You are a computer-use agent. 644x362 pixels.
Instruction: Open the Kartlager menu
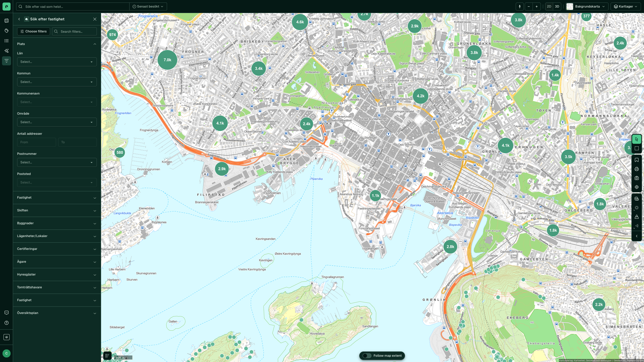pos(626,7)
